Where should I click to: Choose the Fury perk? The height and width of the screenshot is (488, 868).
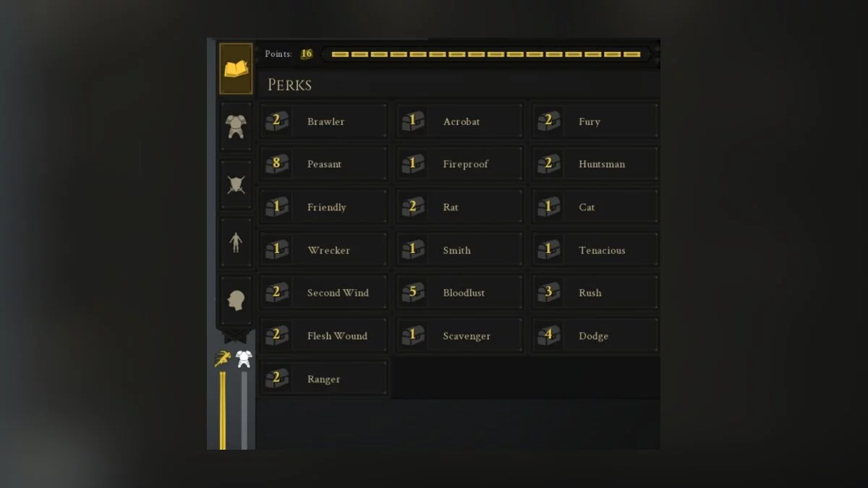click(x=595, y=121)
